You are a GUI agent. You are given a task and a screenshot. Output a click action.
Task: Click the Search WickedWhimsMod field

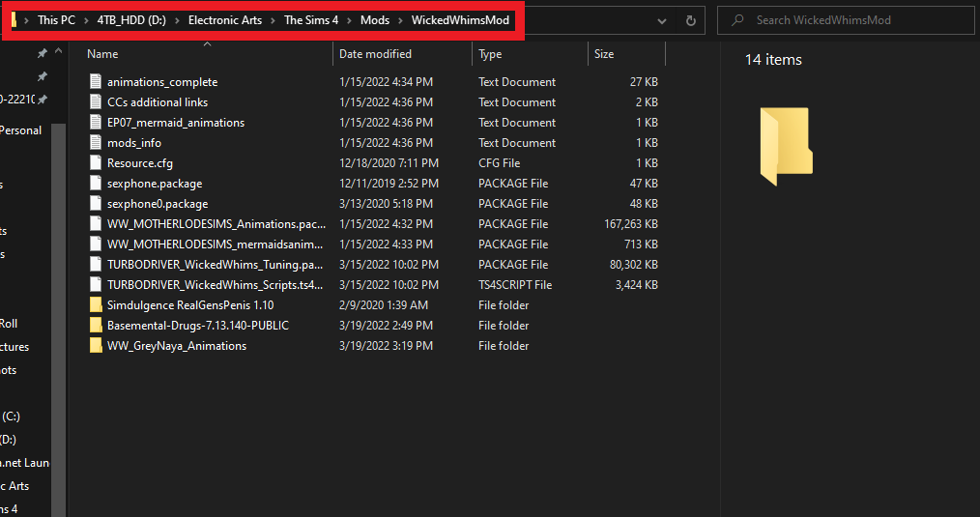(x=846, y=20)
